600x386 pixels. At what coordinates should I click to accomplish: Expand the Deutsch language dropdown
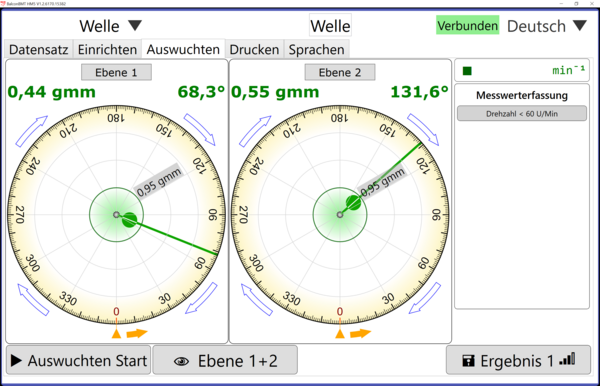[580, 26]
